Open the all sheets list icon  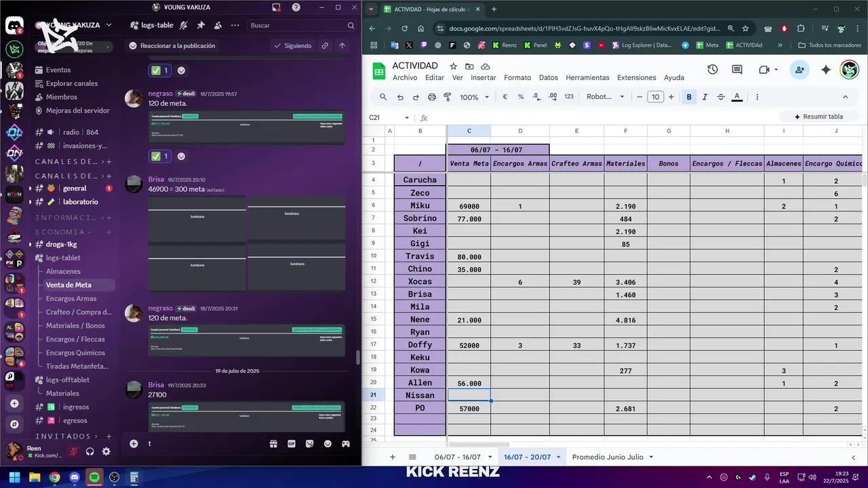pyautogui.click(x=412, y=457)
